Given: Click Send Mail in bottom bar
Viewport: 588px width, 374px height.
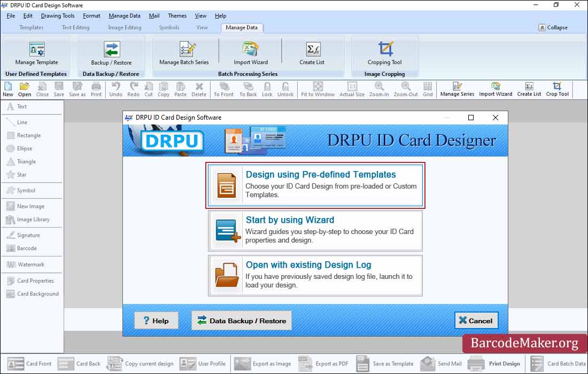Looking at the screenshot, I should point(441,363).
